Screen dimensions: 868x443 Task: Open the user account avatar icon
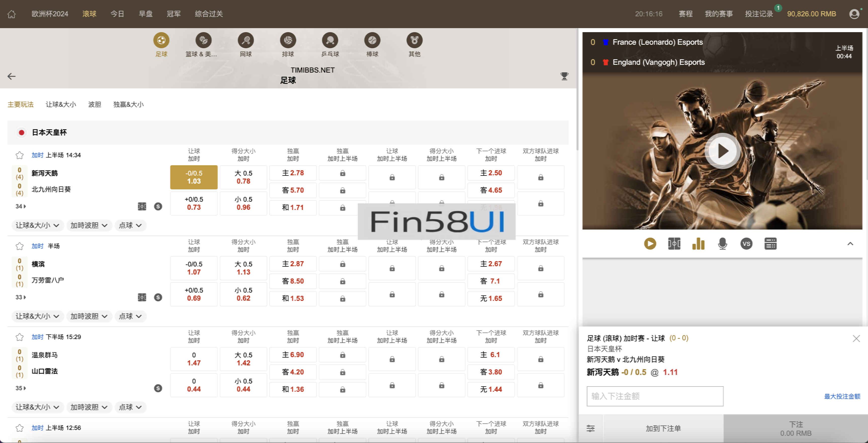tap(854, 14)
